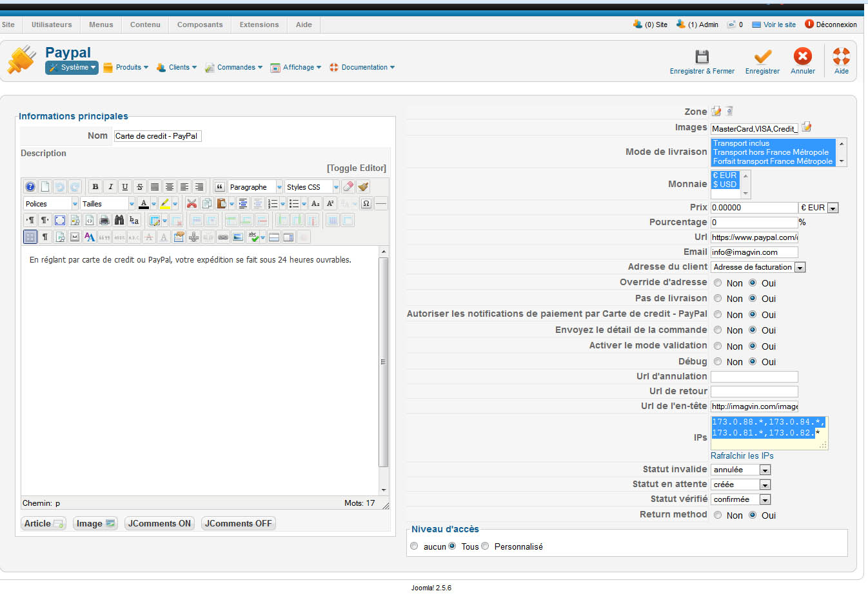Open Extensions top menu
868x600 pixels.
tap(259, 25)
